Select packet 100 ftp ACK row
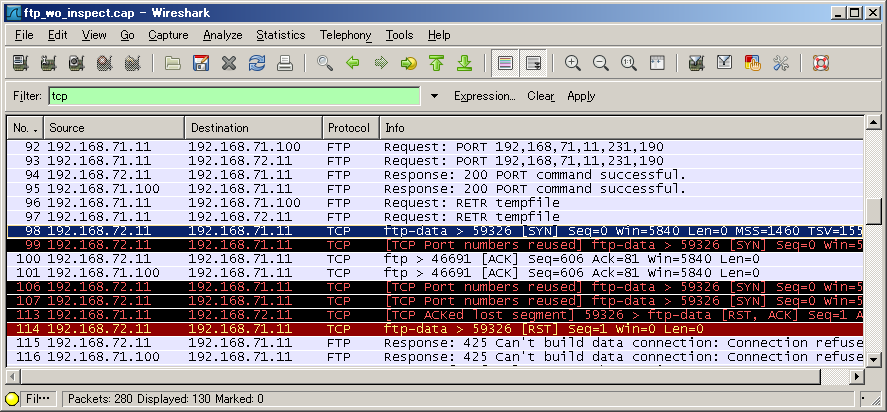Viewport: 887px width, 412px height. (436, 259)
